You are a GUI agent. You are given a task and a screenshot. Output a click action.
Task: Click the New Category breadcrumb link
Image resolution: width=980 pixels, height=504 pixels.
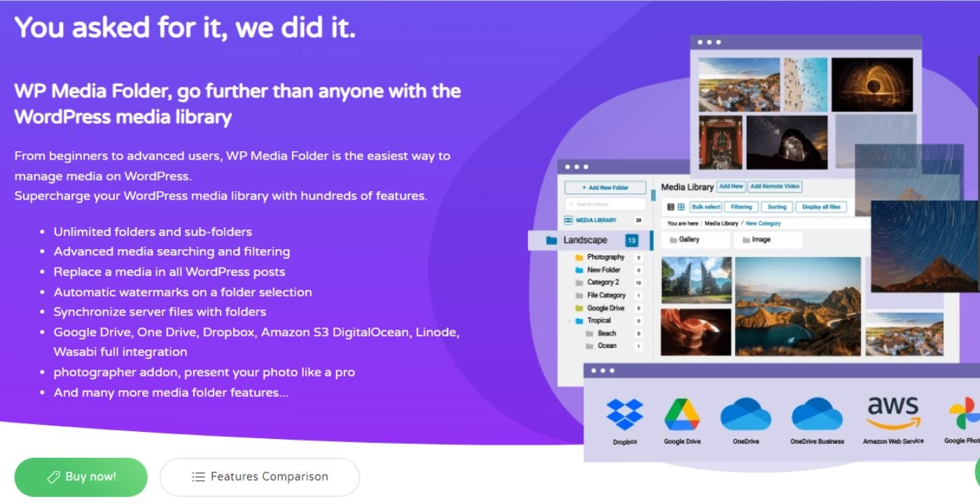coord(763,223)
